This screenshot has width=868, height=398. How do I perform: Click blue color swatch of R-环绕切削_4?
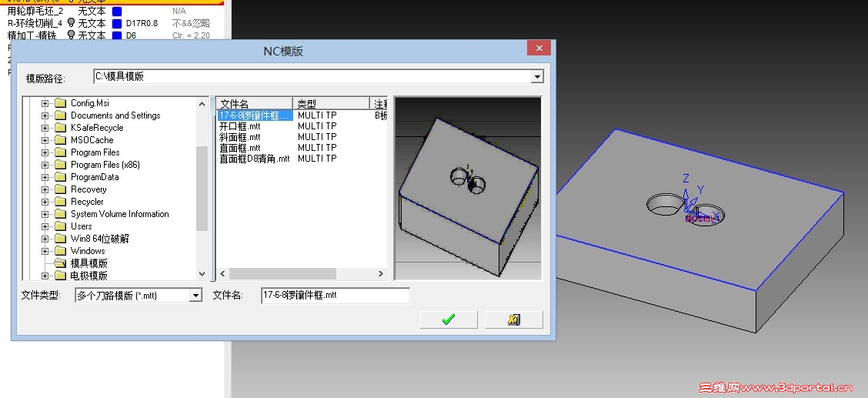coord(117,23)
